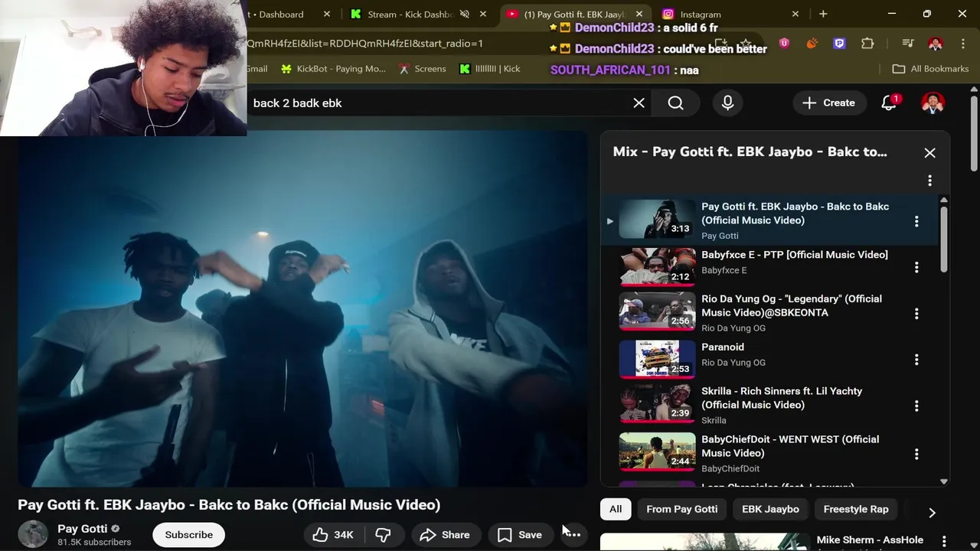This screenshot has width=980, height=551.
Task: Close the Stream - Kick Dashboard tab
Action: (482, 14)
